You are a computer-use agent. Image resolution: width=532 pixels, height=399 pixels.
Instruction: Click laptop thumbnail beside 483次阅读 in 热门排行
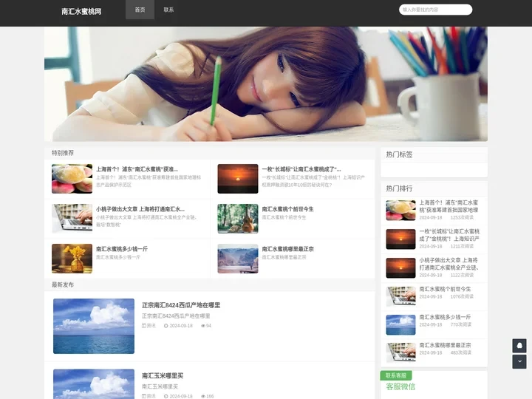click(x=400, y=353)
